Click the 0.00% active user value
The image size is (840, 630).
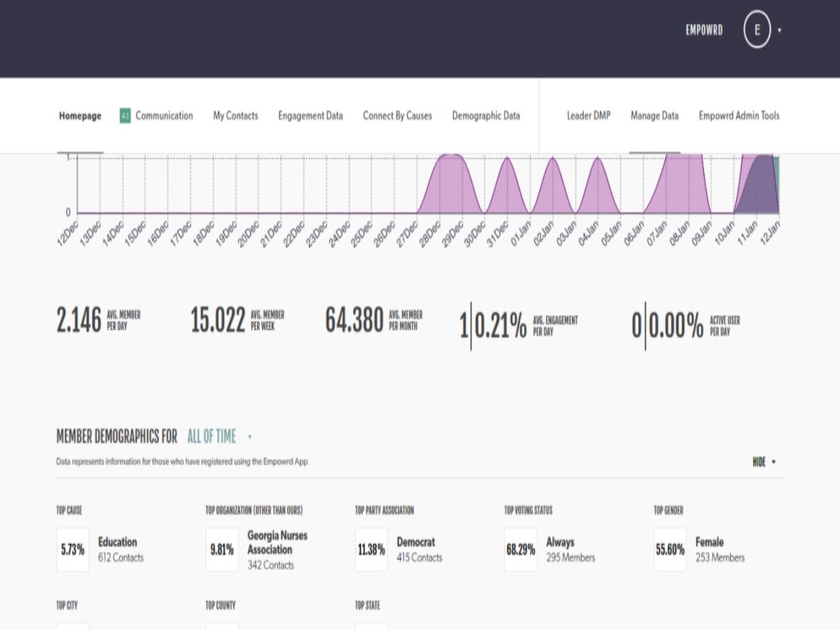[x=676, y=326]
